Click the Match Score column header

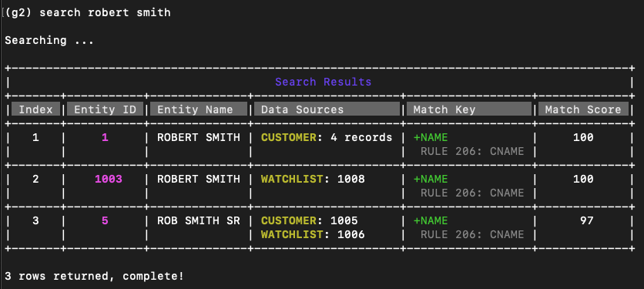(x=583, y=109)
